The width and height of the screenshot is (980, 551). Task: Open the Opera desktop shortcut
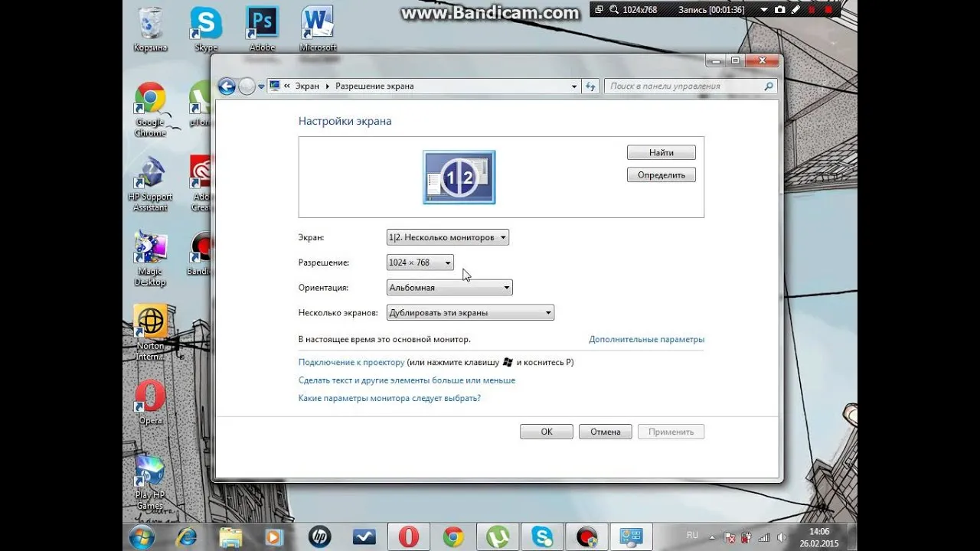[x=150, y=403]
